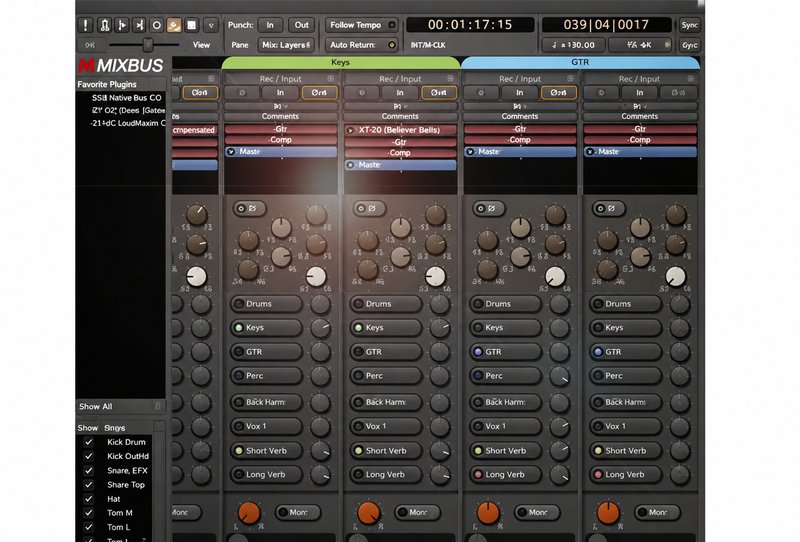Open the Mix: Layers dropdown
Screen dimensions: 800x542
[x=286, y=45]
